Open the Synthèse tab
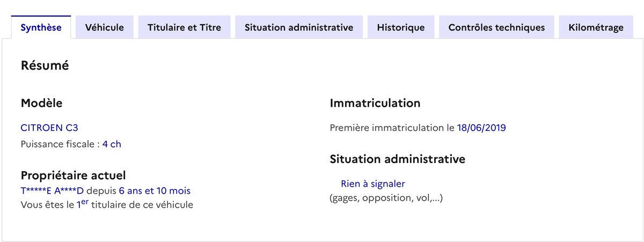This screenshot has width=644, height=242. (x=41, y=27)
